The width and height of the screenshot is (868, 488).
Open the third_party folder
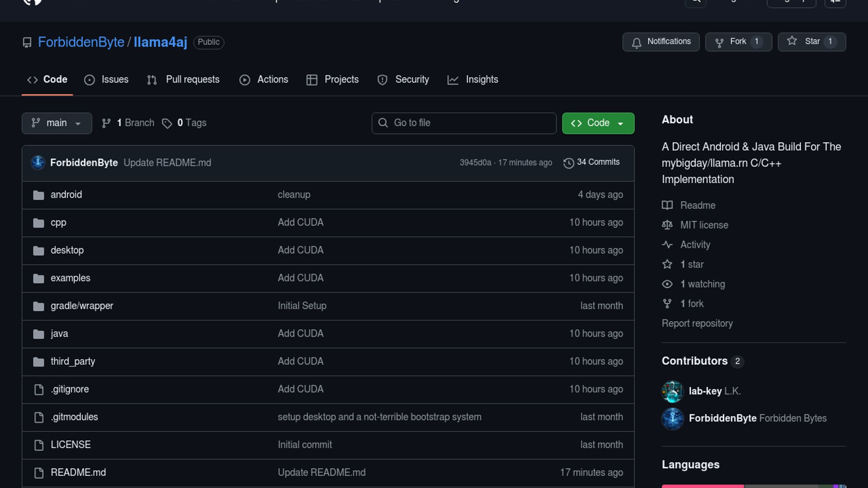73,361
